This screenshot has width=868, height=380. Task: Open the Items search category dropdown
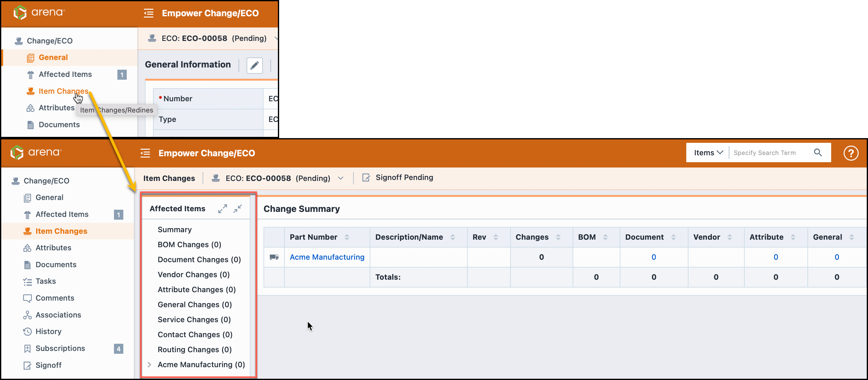coord(708,153)
